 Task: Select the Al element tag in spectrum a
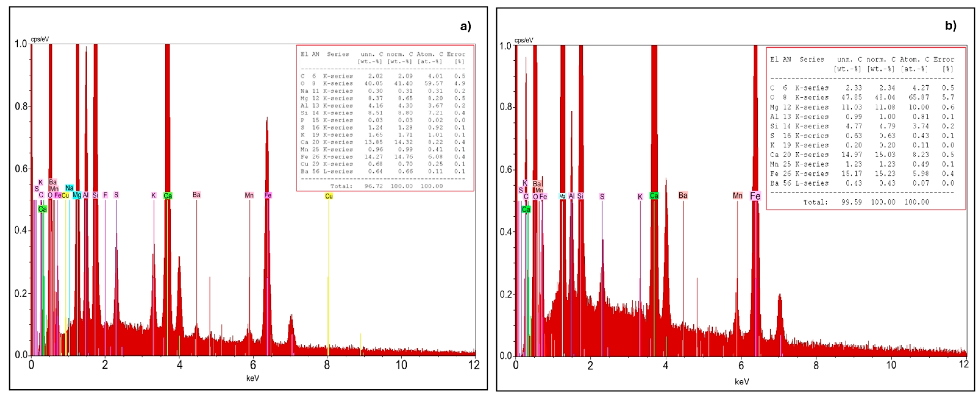86,195
